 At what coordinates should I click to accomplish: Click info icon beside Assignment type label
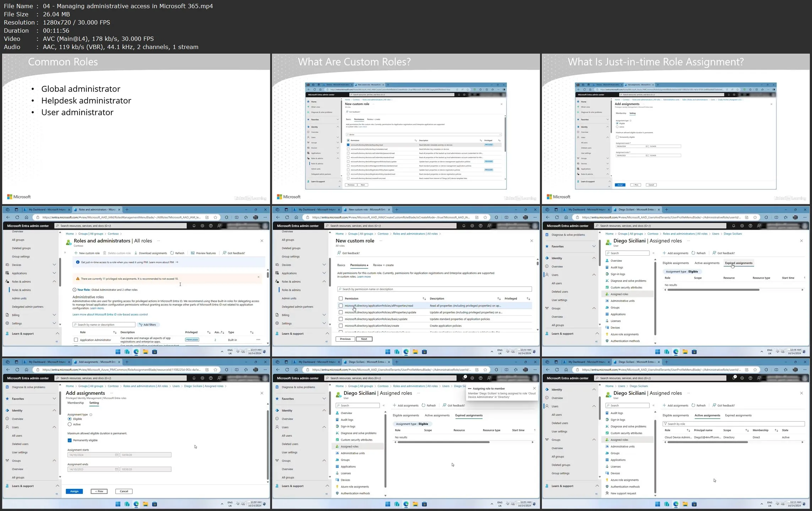[91, 414]
